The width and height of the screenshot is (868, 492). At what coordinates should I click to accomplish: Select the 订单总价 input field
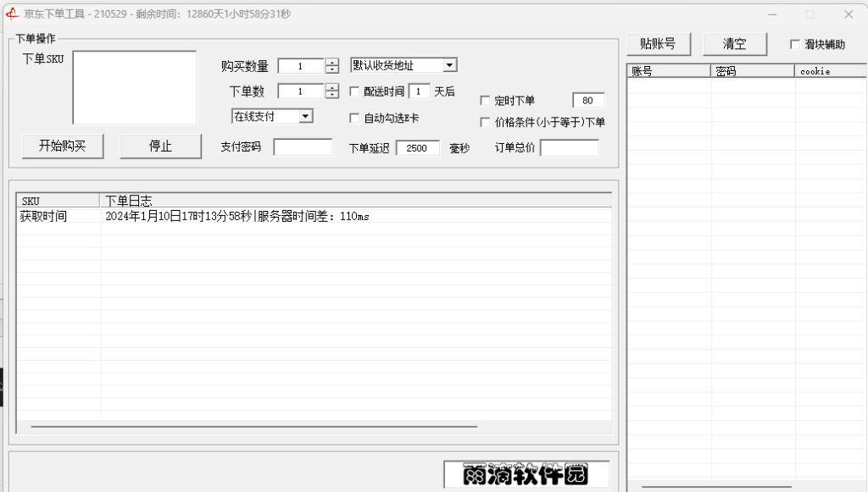click(569, 148)
